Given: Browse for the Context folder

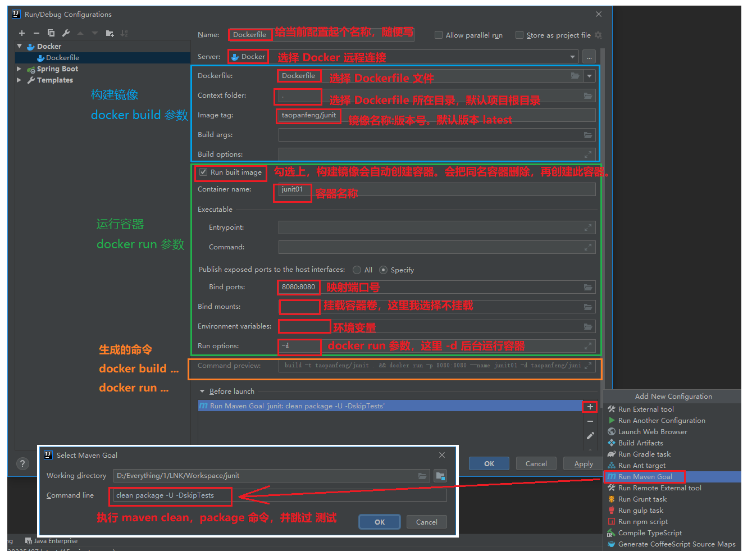Looking at the screenshot, I should click(588, 95).
